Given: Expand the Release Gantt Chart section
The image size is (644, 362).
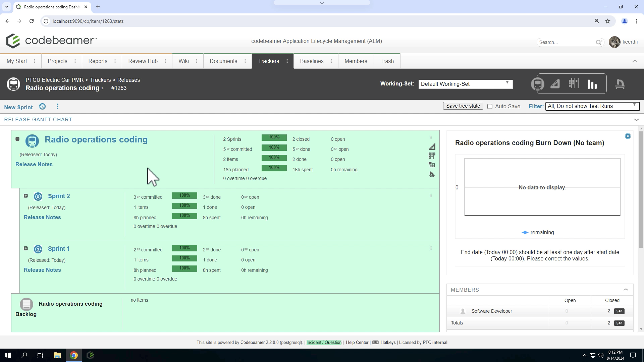Looking at the screenshot, I should pyautogui.click(x=636, y=120).
